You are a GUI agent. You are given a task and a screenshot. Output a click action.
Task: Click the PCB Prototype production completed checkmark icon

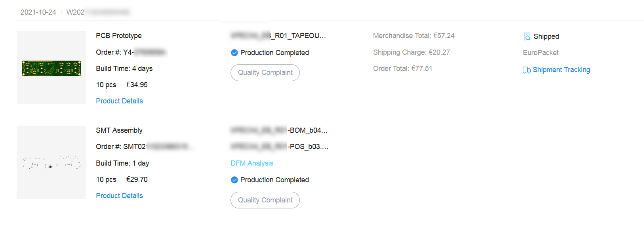234,53
